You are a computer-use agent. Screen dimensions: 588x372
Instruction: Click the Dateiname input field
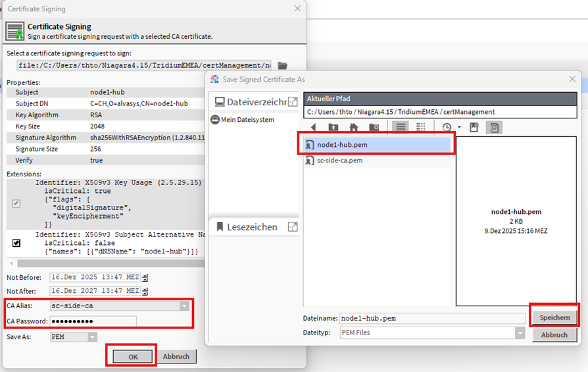point(432,318)
